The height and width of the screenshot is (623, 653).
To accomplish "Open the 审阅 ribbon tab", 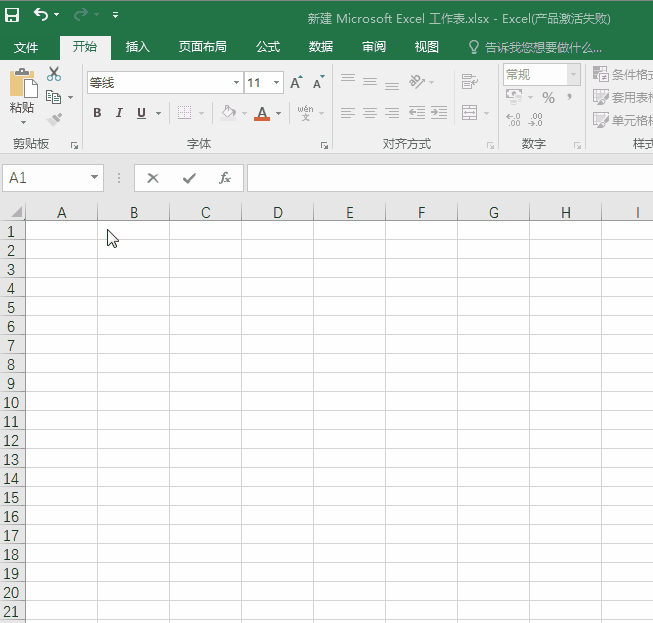I will 374,47.
